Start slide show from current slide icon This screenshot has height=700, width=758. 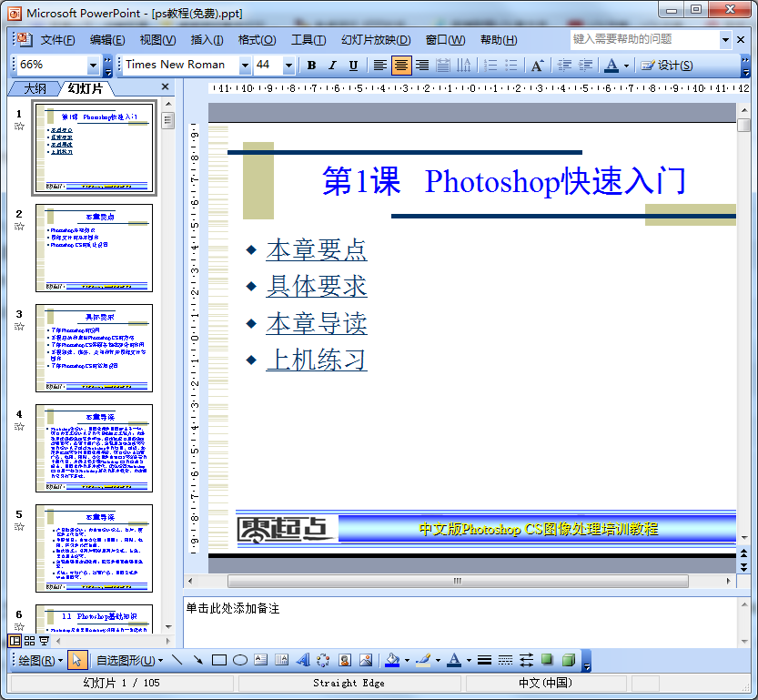(44, 641)
